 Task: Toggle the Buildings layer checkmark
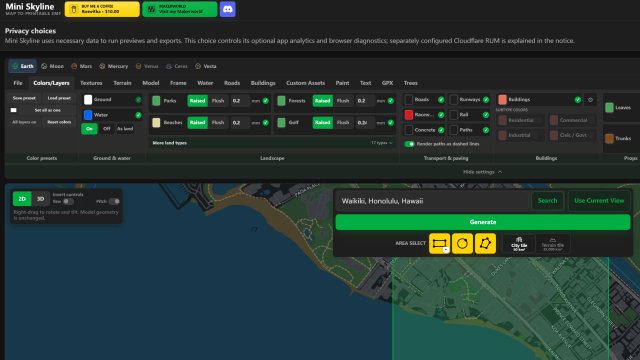(578, 100)
